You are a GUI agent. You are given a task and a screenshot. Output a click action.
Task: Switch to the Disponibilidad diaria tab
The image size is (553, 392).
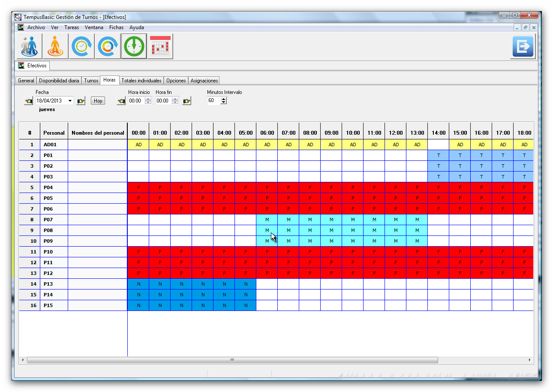pyautogui.click(x=59, y=81)
